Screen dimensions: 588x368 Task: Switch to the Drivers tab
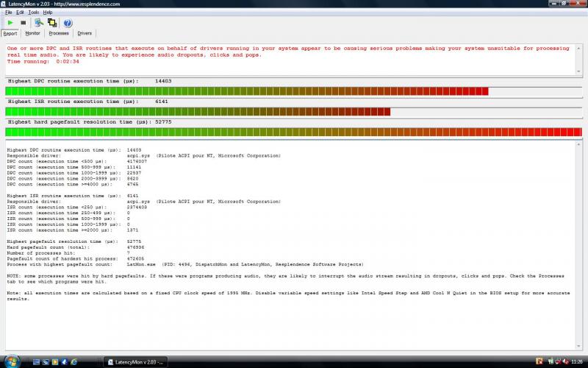click(x=85, y=33)
